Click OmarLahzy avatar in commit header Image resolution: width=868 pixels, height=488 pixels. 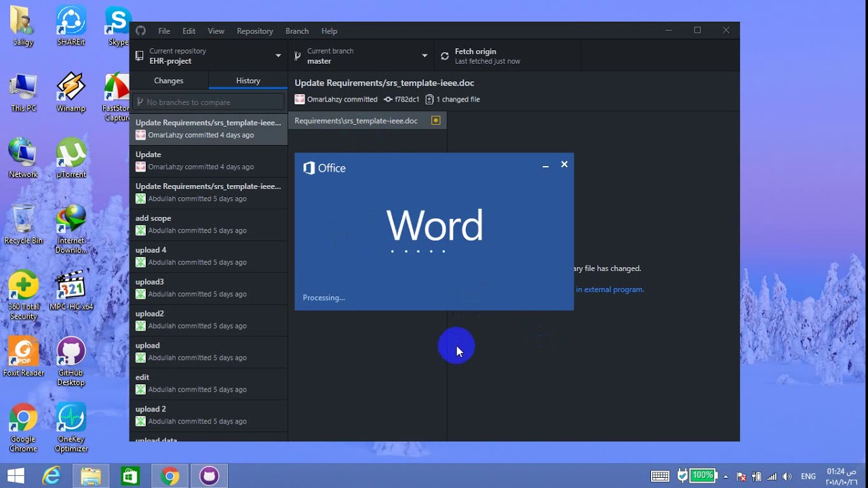[x=300, y=100]
